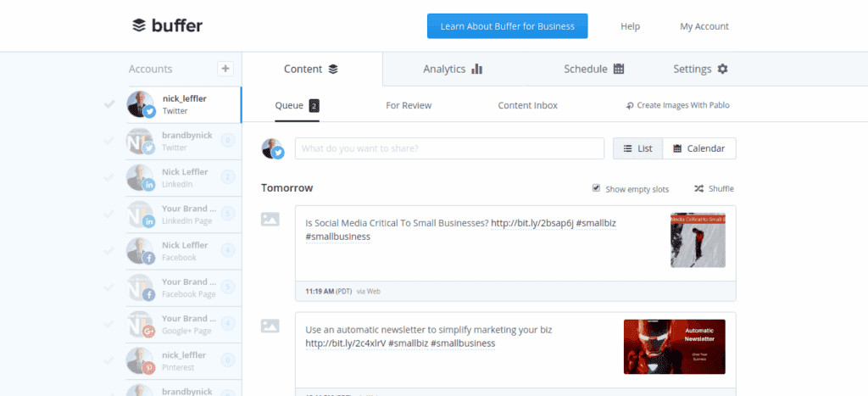Click the 11:19 AM scheduled time
The width and height of the screenshot is (868, 396).
click(320, 291)
